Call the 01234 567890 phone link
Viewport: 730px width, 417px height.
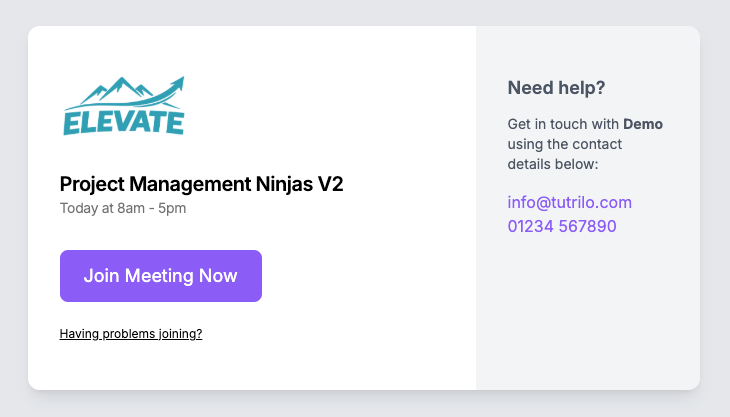561,226
